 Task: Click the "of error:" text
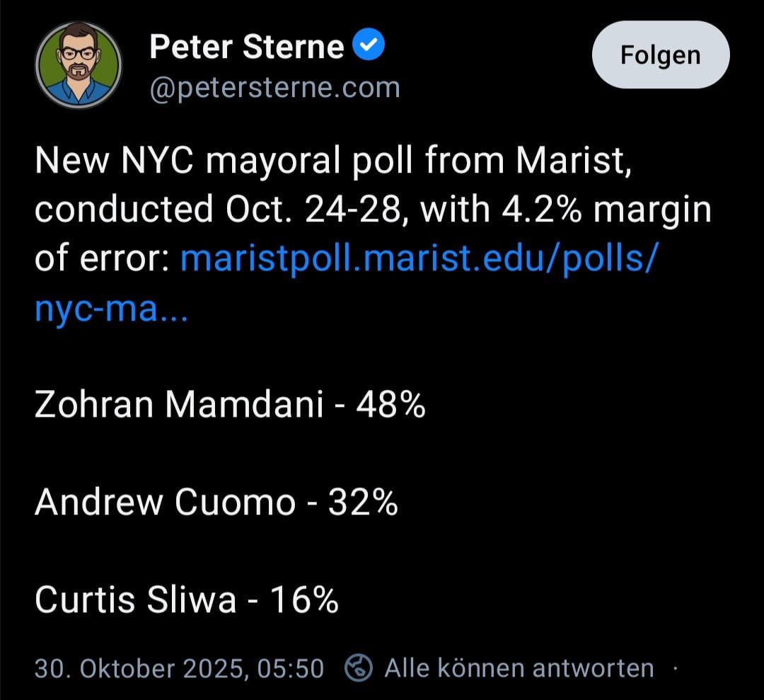[x=100, y=260]
